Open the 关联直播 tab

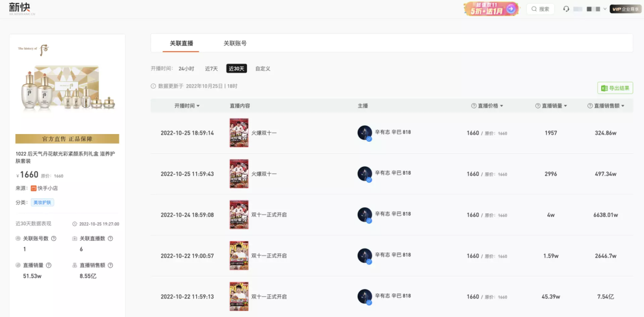click(x=181, y=43)
